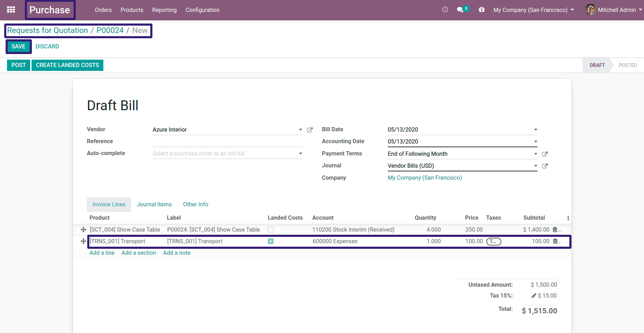Screen dimensions: 644x333
Task: Expand the Auto-complete dropdown
Action: click(x=300, y=154)
